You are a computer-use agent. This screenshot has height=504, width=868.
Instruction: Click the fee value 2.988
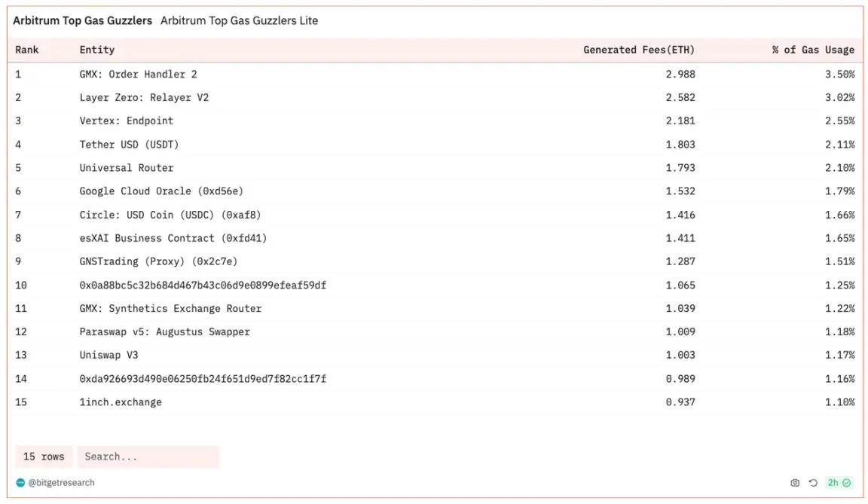coord(680,74)
